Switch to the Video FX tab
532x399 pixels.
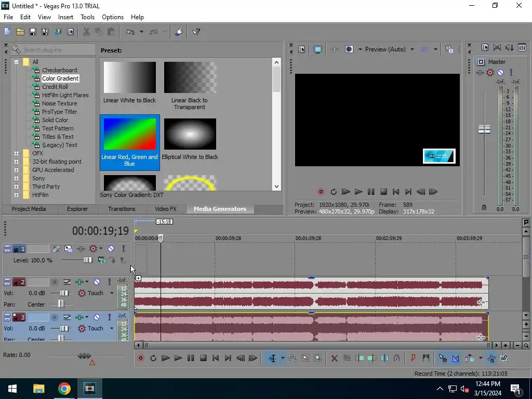(166, 209)
